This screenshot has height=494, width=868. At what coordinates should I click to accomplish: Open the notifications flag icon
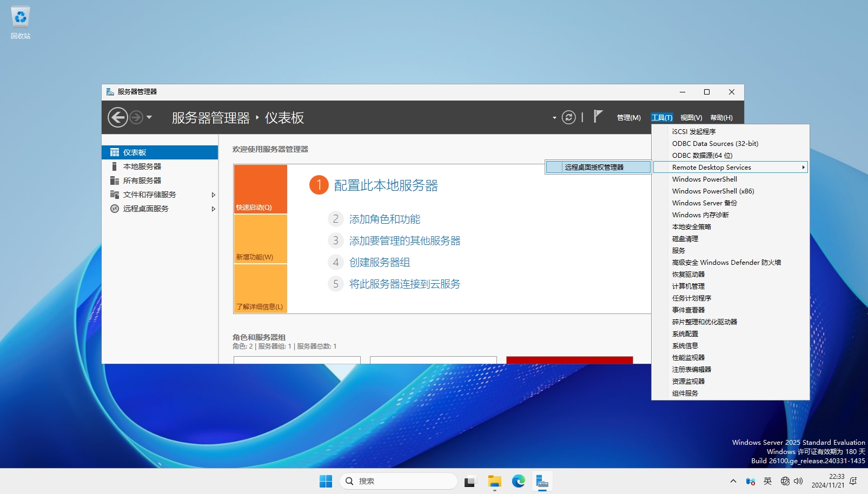(598, 116)
